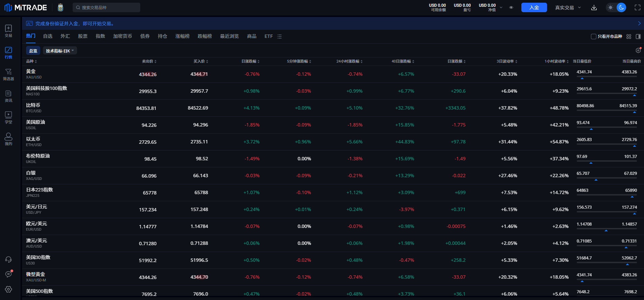Screen dimensions: 644x300
Task: Switch to grid card view icon
Action: tap(629, 37)
